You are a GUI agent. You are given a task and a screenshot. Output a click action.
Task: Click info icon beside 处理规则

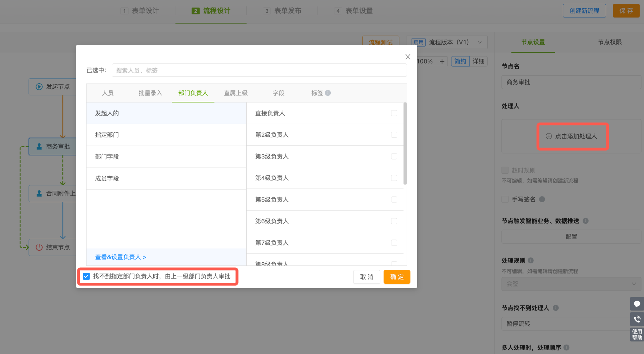[531, 260]
